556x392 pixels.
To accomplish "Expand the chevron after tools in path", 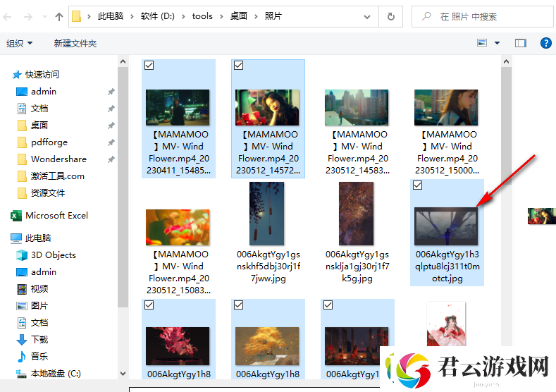I will pos(221,17).
